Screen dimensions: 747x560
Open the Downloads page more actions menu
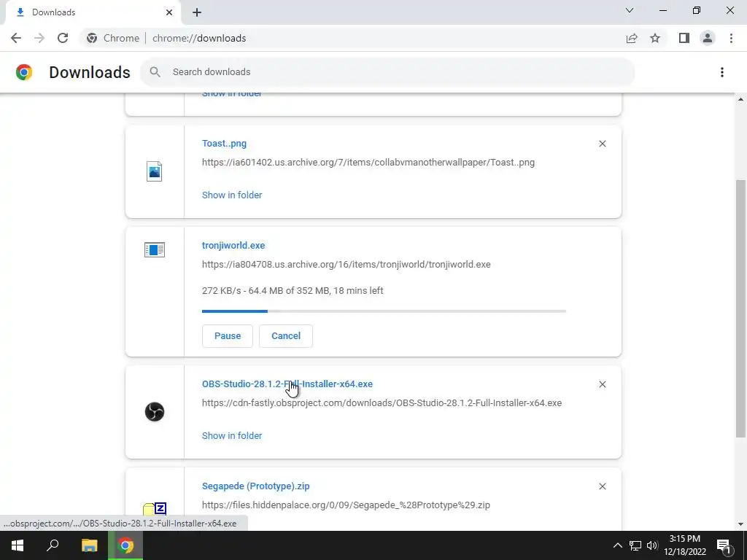click(x=721, y=72)
